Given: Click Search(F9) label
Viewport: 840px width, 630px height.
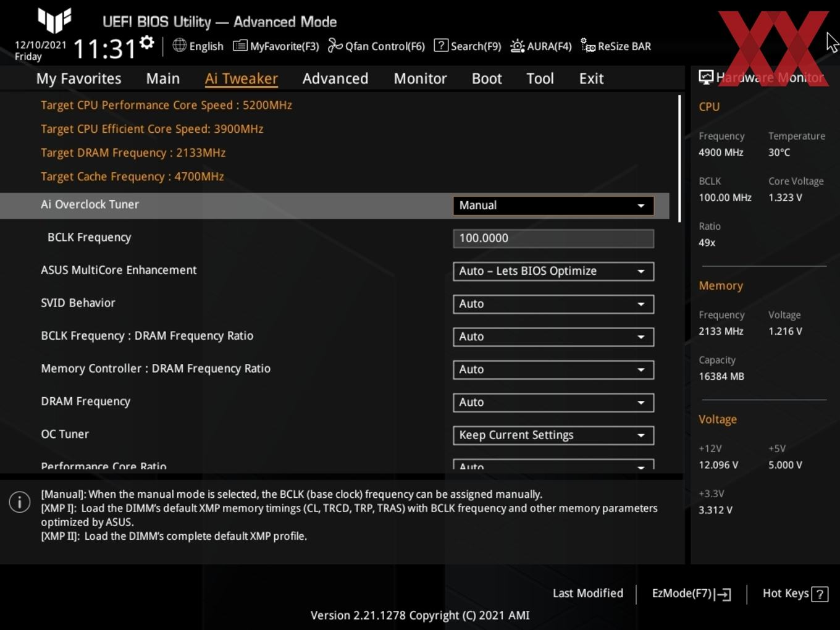Looking at the screenshot, I should (x=476, y=46).
